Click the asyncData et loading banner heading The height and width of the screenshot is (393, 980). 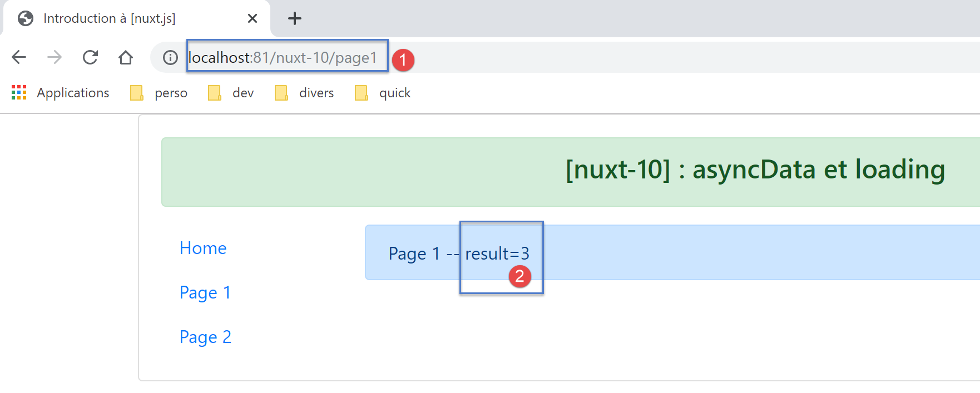pos(755,170)
